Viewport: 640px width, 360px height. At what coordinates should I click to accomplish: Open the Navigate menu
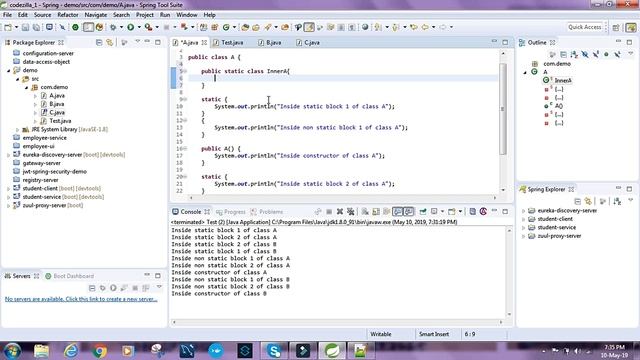coord(96,15)
